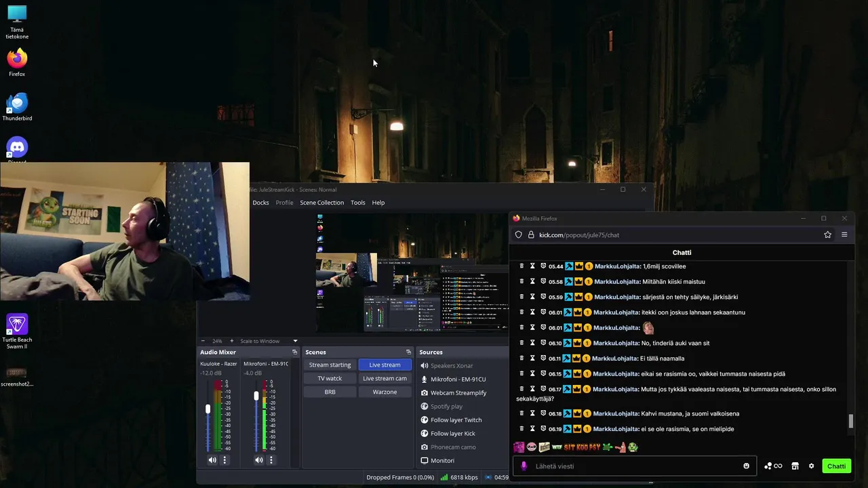Open the Scene Collection menu
The height and width of the screenshot is (488, 868).
point(321,203)
